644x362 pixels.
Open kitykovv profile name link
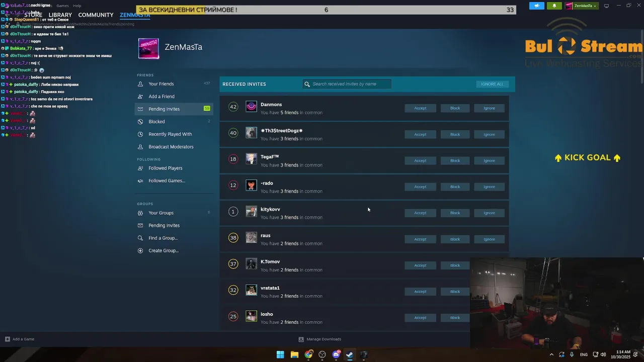(x=270, y=209)
